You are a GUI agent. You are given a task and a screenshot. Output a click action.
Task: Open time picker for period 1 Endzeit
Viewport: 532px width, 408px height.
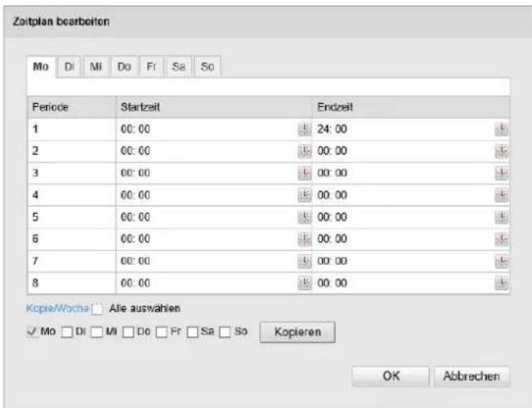pos(501,129)
